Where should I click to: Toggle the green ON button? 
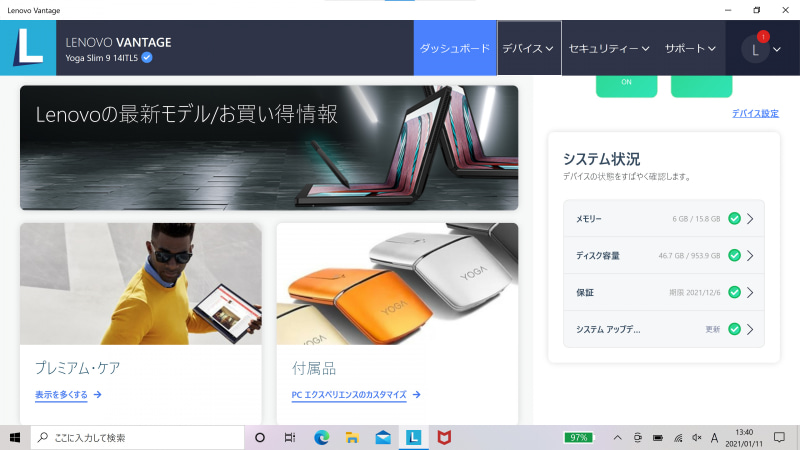(x=627, y=85)
